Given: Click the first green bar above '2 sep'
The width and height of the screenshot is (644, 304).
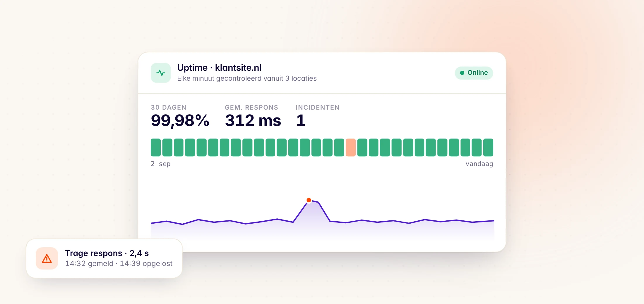Looking at the screenshot, I should (x=156, y=148).
